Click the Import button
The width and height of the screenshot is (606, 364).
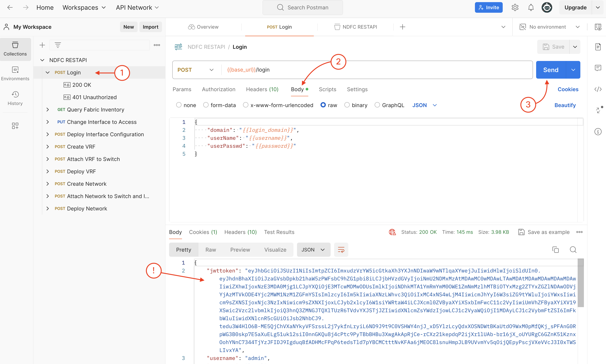pos(151,27)
